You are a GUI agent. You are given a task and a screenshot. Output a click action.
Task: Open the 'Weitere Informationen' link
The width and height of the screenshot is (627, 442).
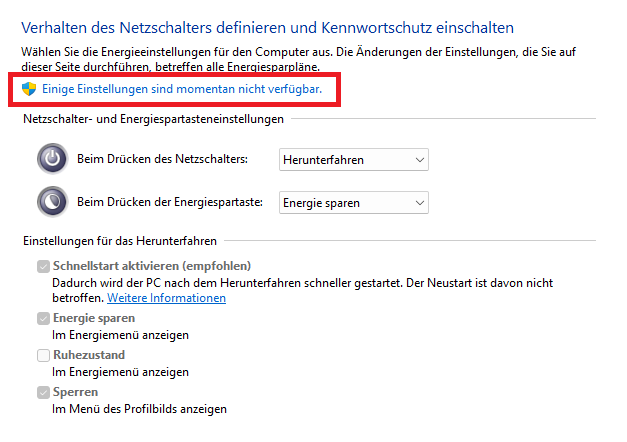tap(166, 298)
